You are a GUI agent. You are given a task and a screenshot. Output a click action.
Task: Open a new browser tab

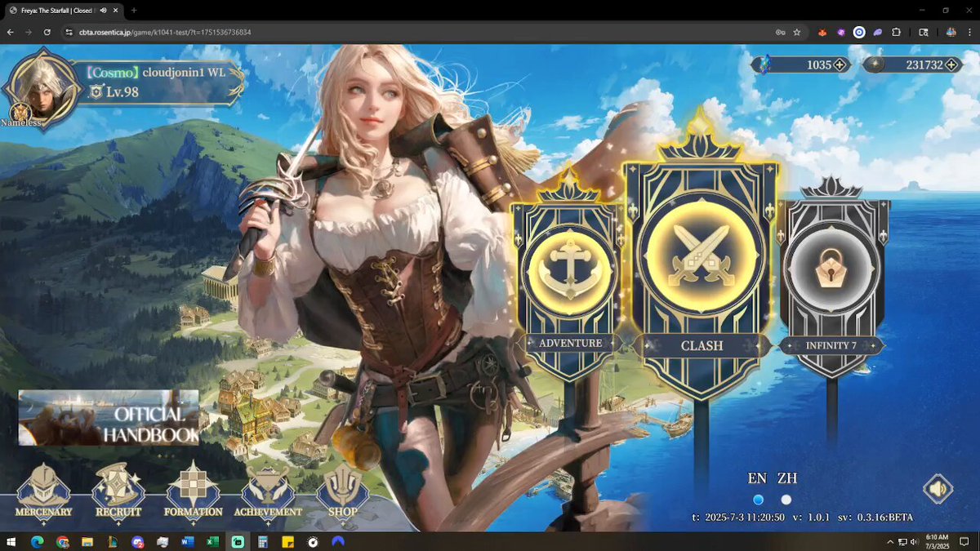pos(134,10)
